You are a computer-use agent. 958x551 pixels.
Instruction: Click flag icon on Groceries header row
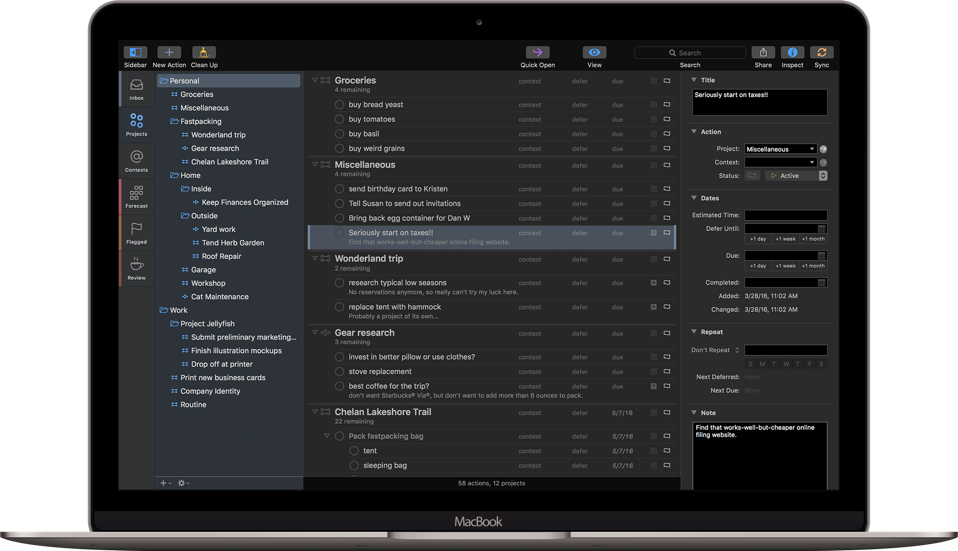coord(667,81)
